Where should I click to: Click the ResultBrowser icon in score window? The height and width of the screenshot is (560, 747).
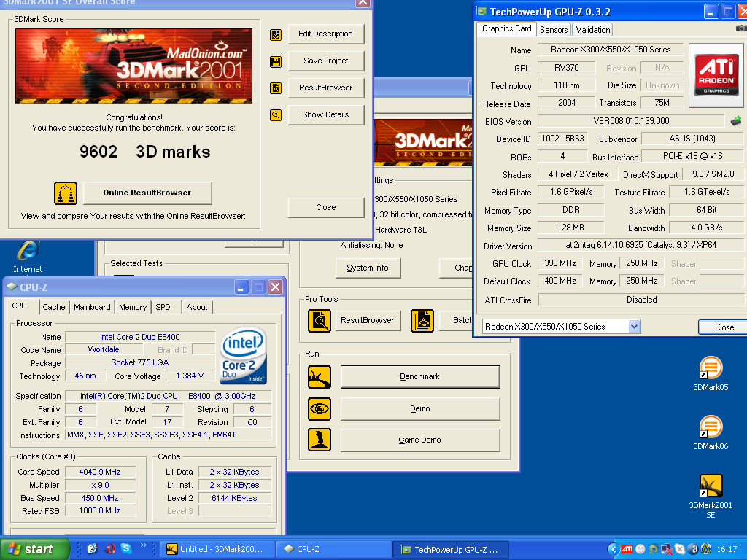point(275,88)
